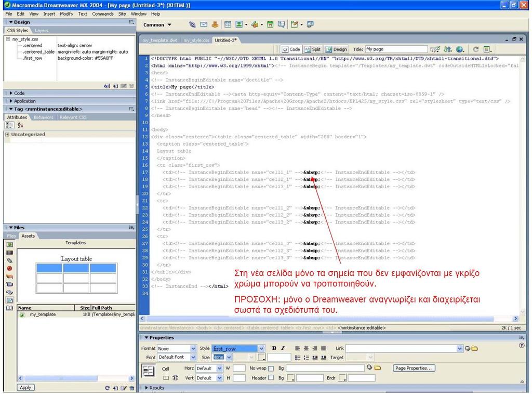Click the Templates icon in the Insert bar
The width and height of the screenshot is (532, 394).
(294, 24)
